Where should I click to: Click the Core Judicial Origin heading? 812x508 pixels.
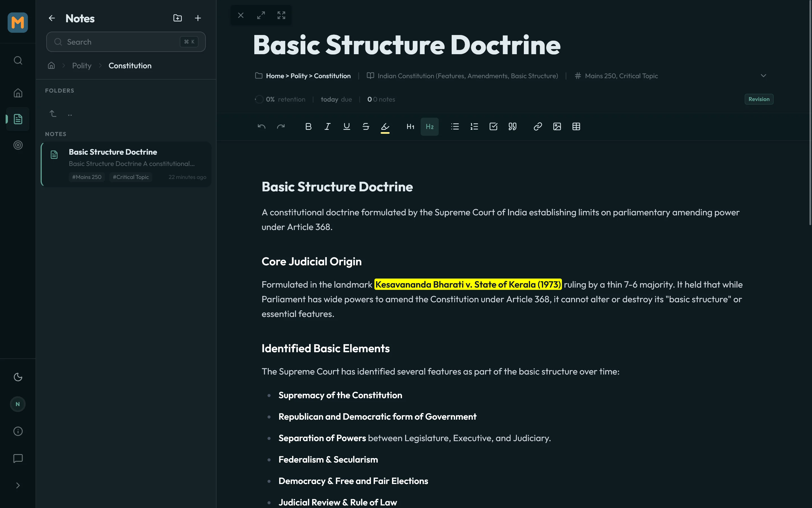(x=311, y=261)
